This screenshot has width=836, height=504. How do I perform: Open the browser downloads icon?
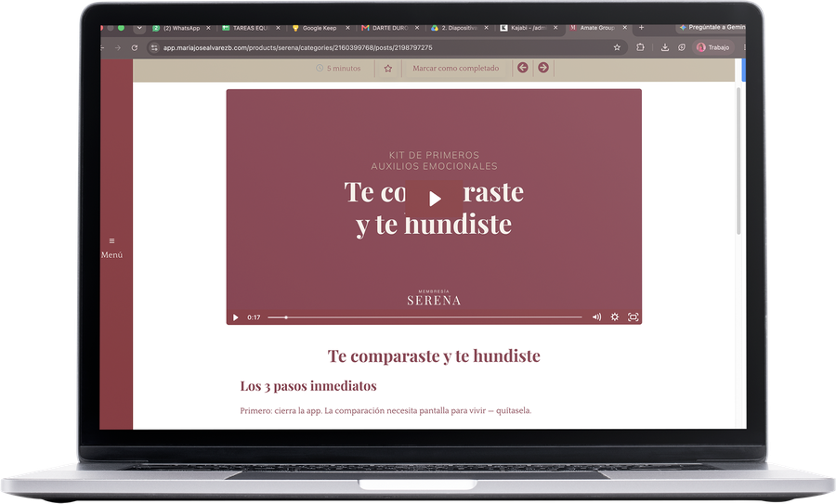point(665,47)
